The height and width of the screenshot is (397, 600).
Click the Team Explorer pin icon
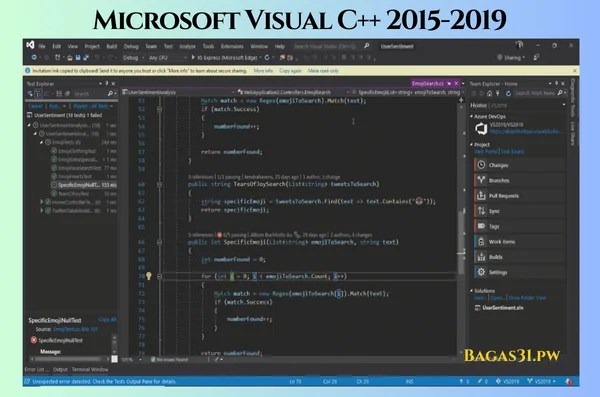[556, 83]
